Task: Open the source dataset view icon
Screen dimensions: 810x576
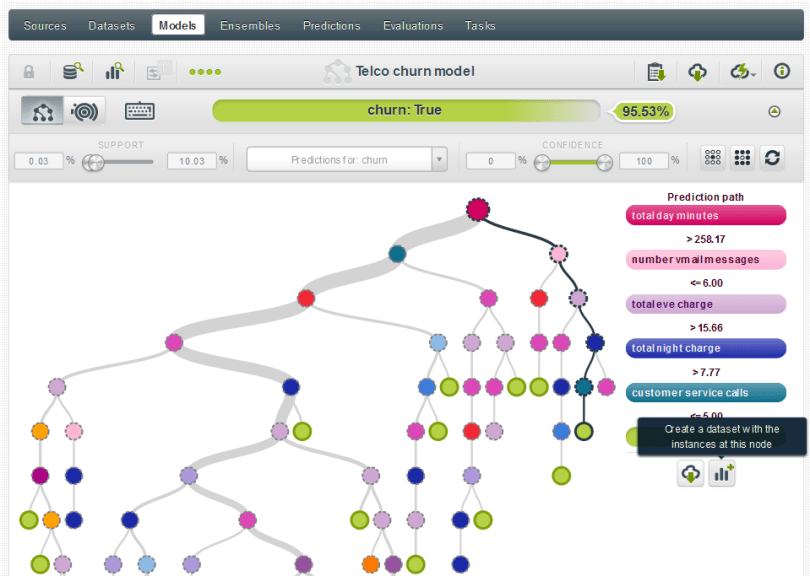Action: (x=73, y=71)
